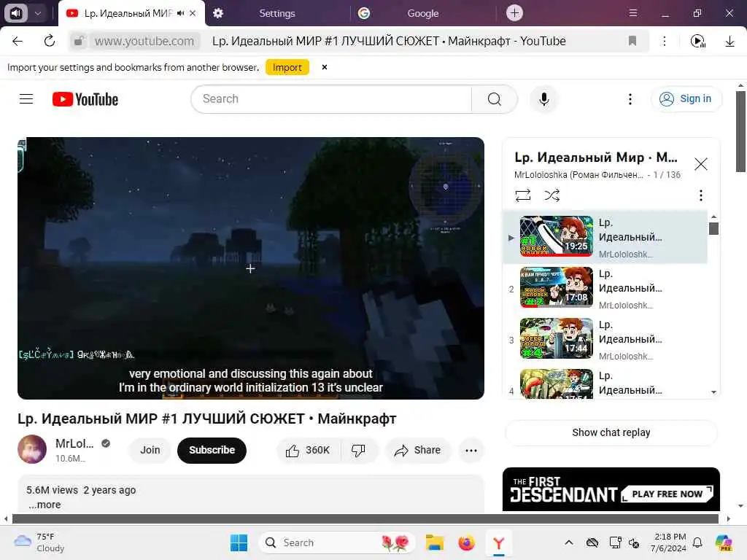This screenshot has height=560, width=747.
Task: Switch to the Settings tab
Action: (276, 13)
